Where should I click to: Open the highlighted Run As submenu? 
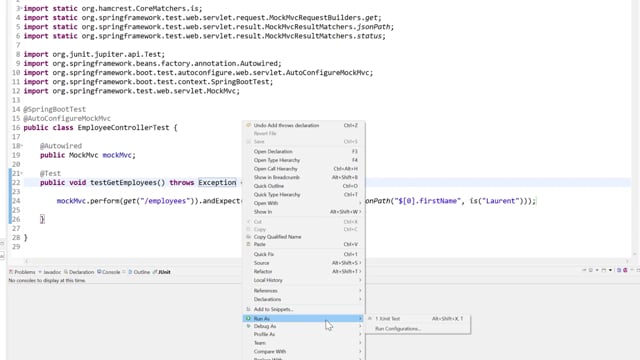[x=304, y=318]
